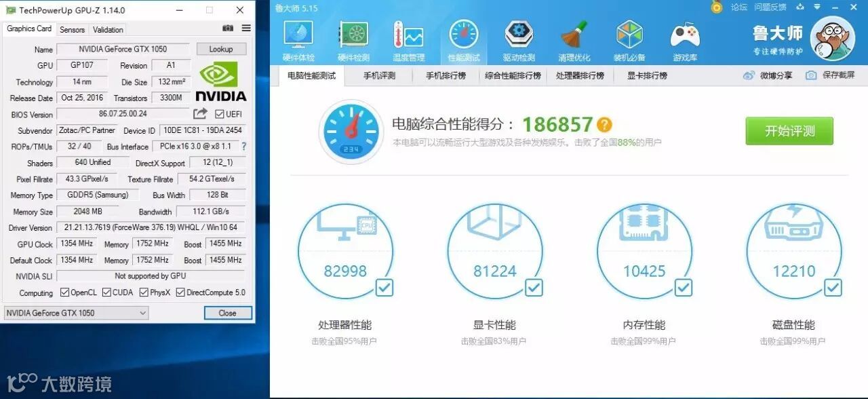The height and width of the screenshot is (399, 868).
Task: Click the gold medal icon in title bar
Action: pyautogui.click(x=717, y=7)
